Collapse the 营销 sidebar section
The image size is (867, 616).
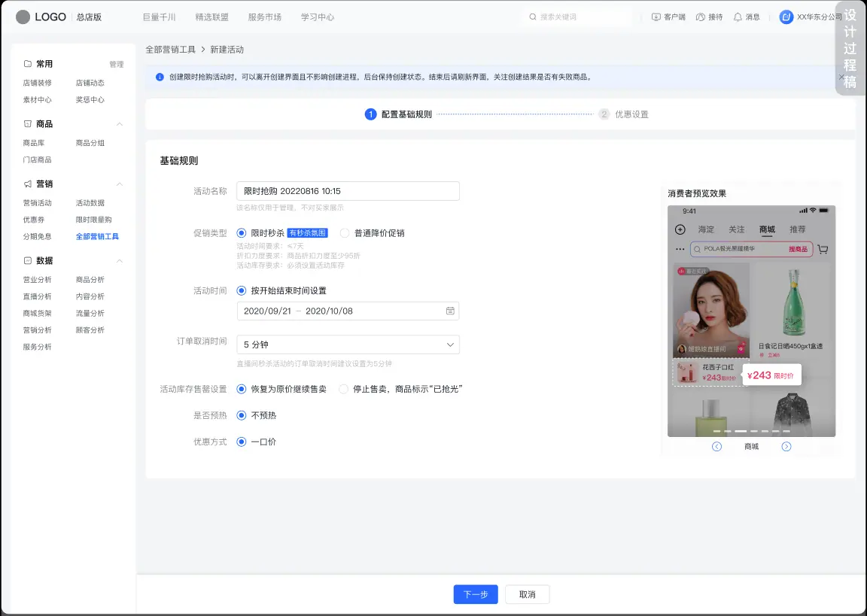coord(120,184)
